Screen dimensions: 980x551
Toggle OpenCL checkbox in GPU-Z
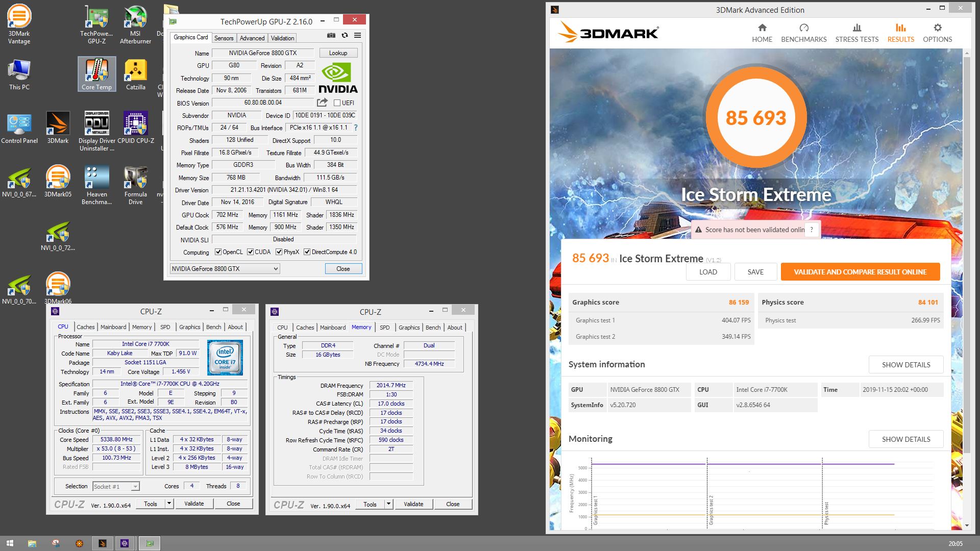(218, 252)
